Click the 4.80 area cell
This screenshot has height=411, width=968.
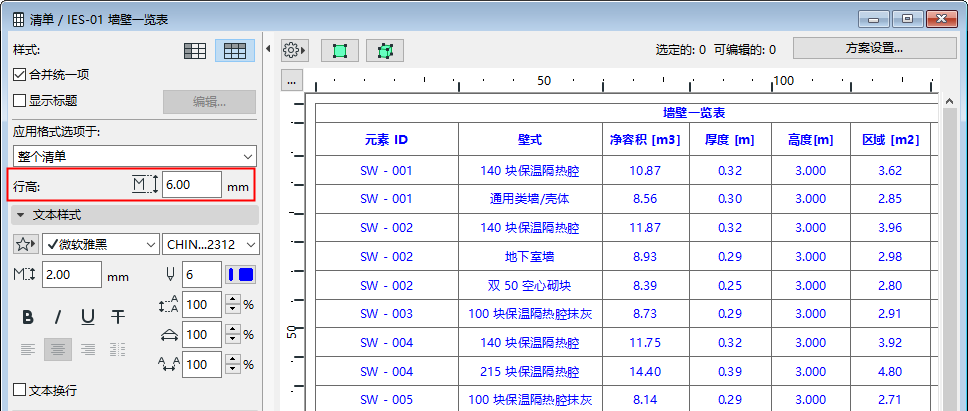tap(890, 372)
